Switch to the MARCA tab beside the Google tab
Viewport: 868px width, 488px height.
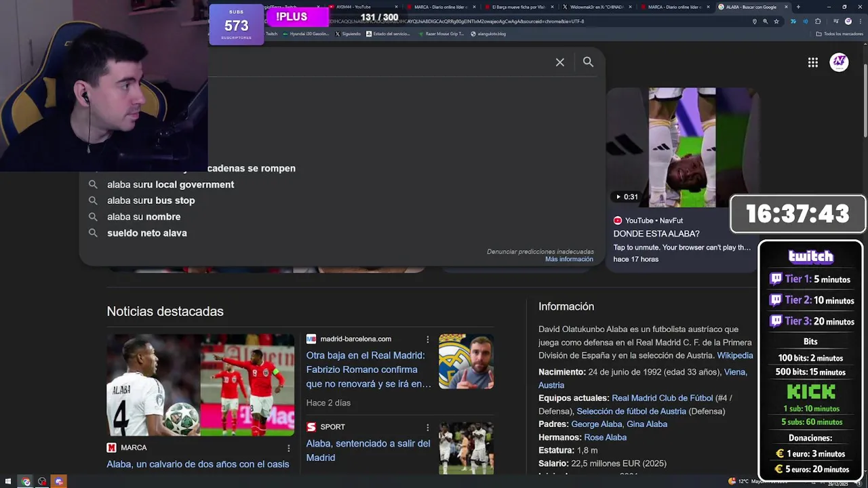tap(675, 7)
